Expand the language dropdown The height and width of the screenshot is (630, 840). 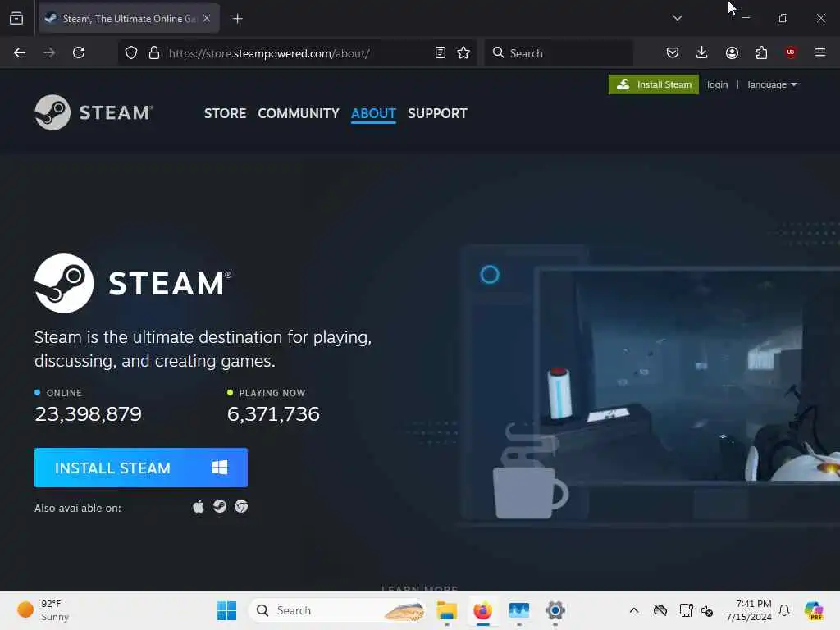tap(772, 84)
